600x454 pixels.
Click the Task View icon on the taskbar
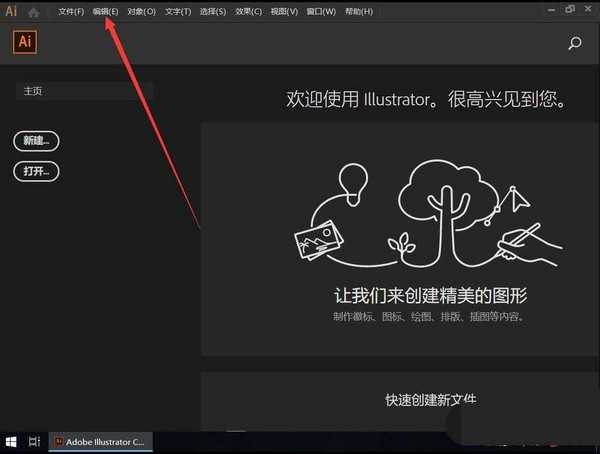point(34,441)
